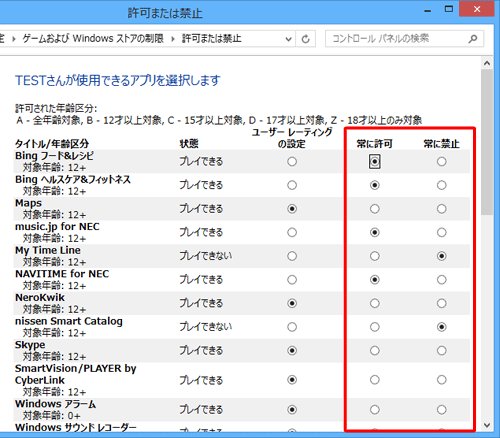Viewport: 500px width, 438px height.
Task: Select user rating setting for music.jp for NEC
Action: (292, 232)
